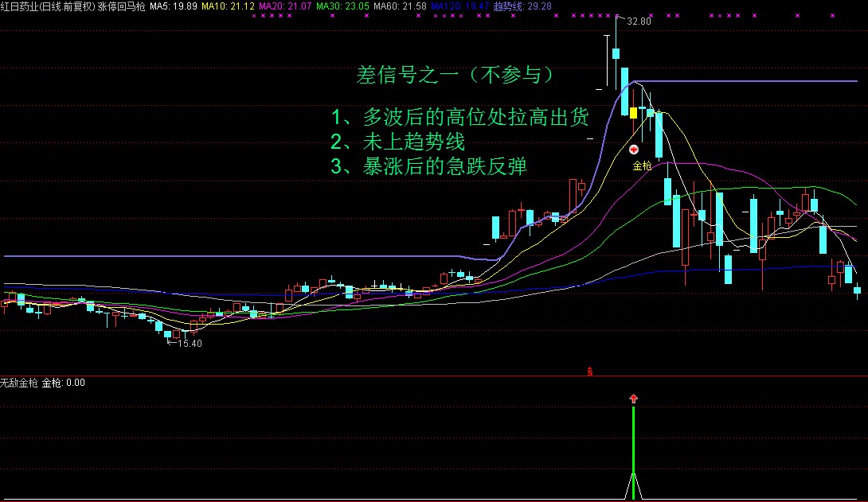This screenshot has width=868, height=502.
Task: Select the MA10: 21.12 legend entry
Action: click(228, 6)
